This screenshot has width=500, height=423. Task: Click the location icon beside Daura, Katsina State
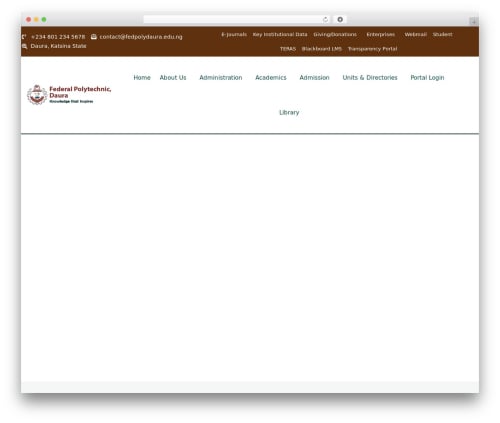click(24, 46)
